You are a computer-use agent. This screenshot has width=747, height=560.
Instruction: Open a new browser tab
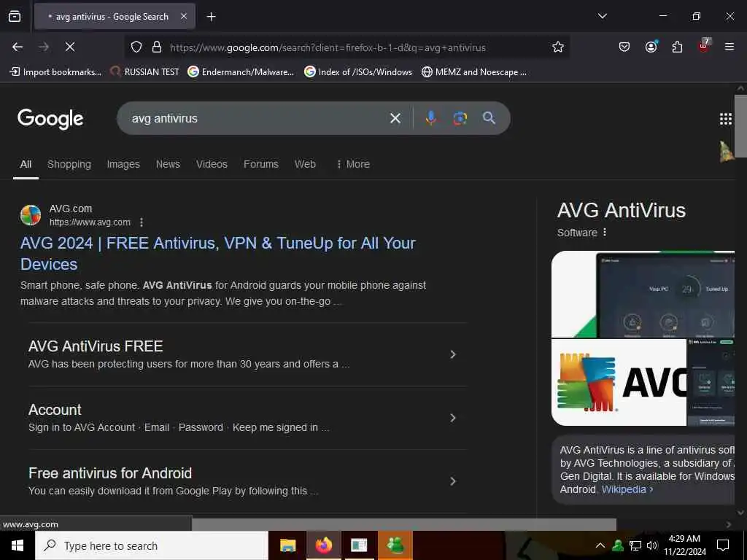pos(211,17)
